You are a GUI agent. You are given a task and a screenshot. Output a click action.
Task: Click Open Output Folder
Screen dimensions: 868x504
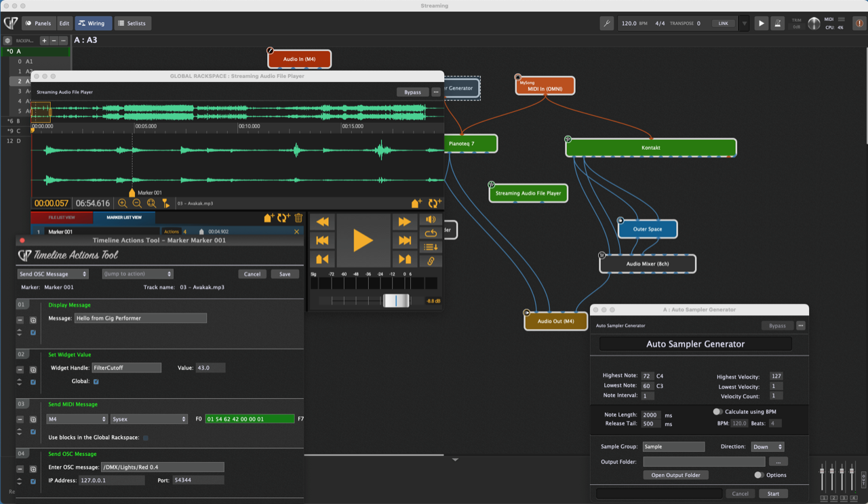coord(675,475)
